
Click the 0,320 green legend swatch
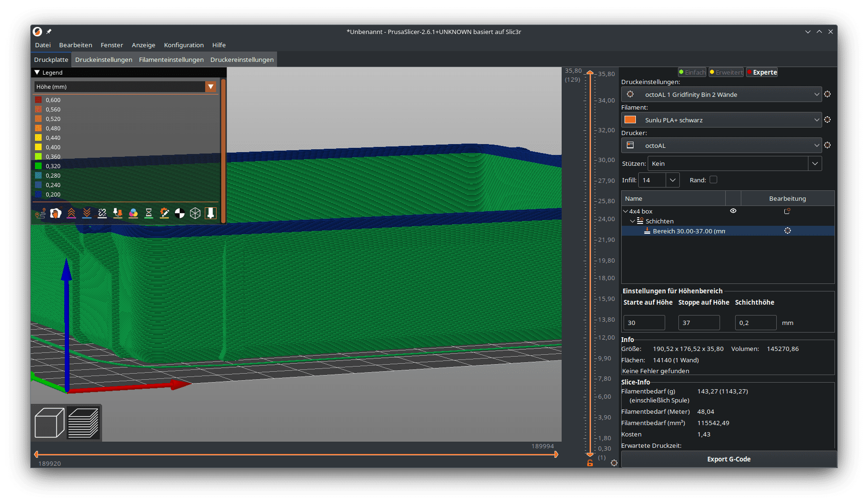pyautogui.click(x=38, y=166)
